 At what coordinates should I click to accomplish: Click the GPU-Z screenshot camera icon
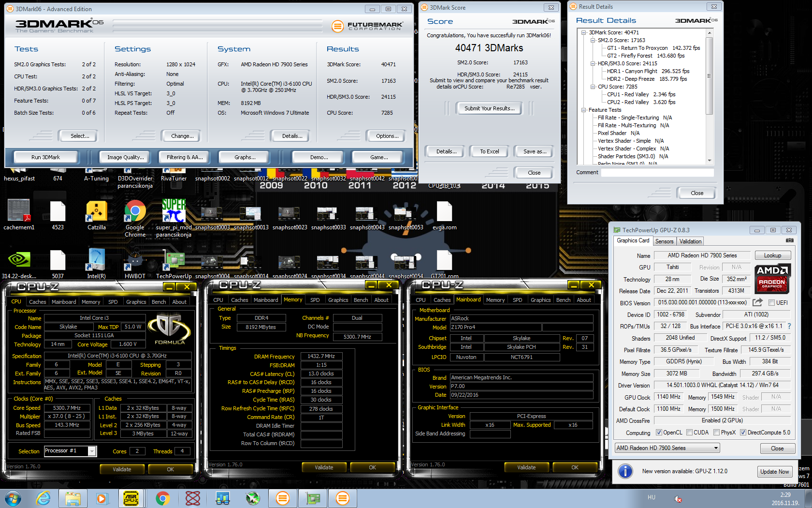coord(789,240)
